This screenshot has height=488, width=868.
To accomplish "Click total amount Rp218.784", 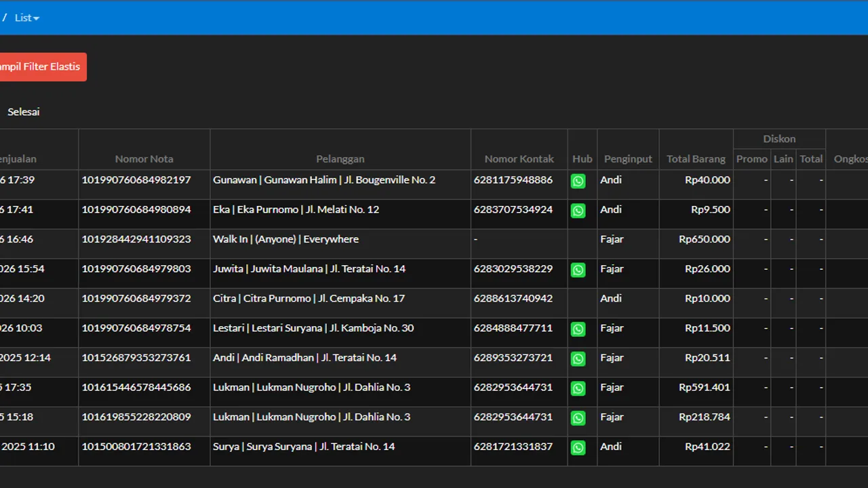I will click(705, 417).
